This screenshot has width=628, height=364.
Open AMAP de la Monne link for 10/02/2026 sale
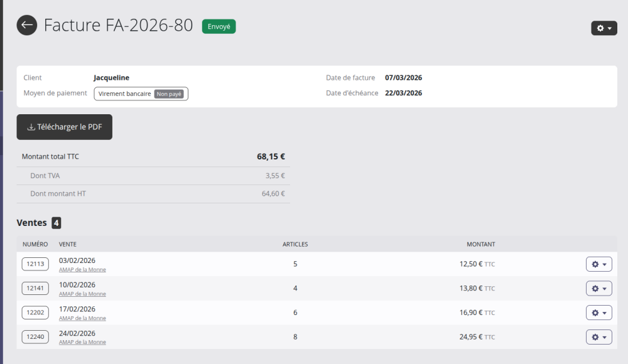point(82,294)
